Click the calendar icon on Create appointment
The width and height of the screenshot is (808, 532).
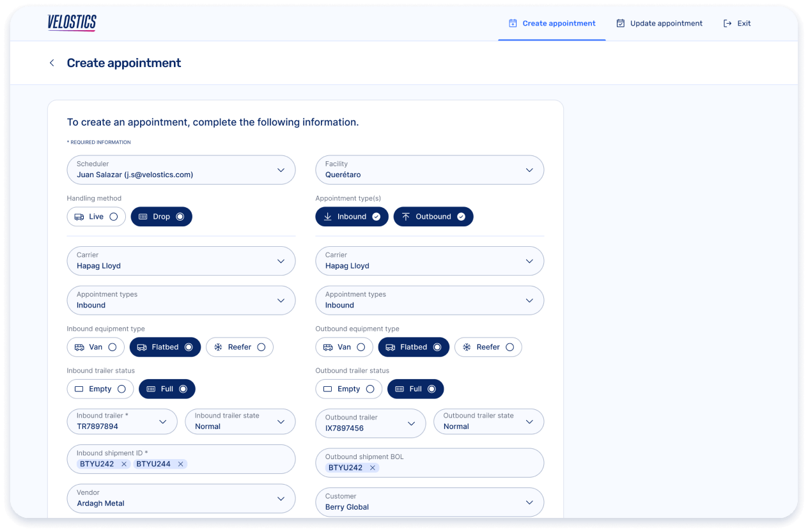(511, 22)
